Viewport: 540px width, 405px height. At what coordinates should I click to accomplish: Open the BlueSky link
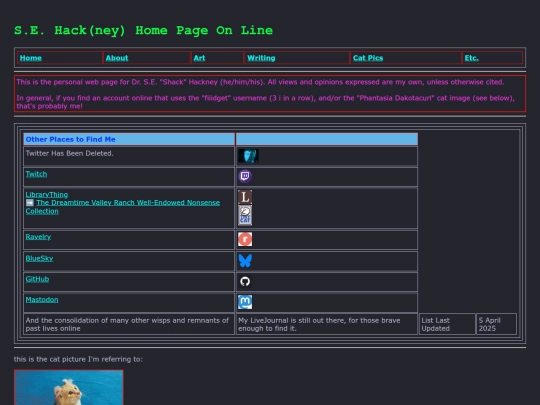pyautogui.click(x=39, y=258)
